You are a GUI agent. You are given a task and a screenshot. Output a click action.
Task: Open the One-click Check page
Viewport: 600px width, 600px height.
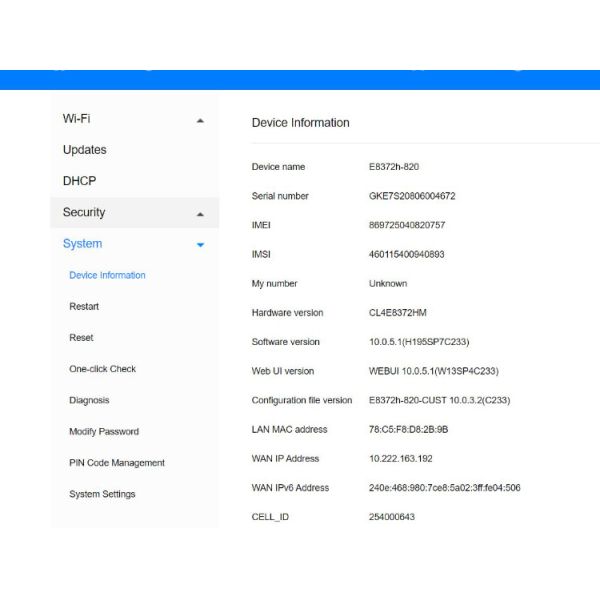[x=102, y=369]
